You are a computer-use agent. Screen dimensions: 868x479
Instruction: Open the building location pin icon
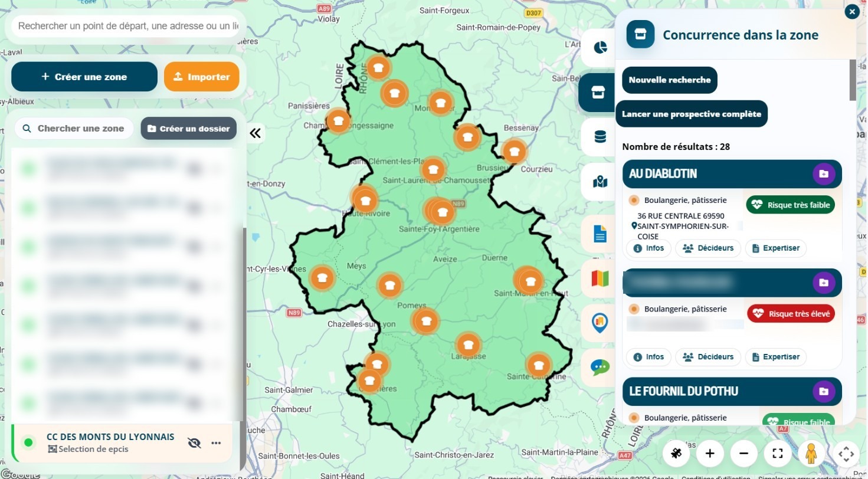point(600,323)
